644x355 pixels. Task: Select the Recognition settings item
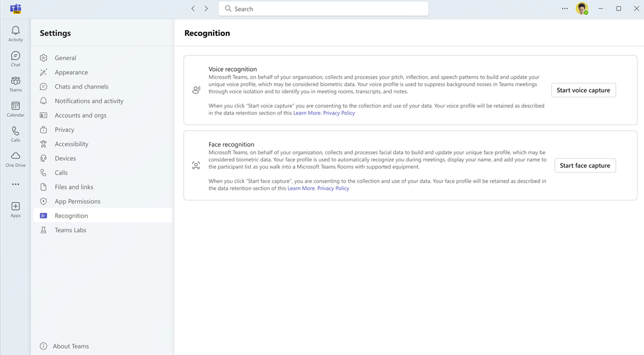(103, 216)
